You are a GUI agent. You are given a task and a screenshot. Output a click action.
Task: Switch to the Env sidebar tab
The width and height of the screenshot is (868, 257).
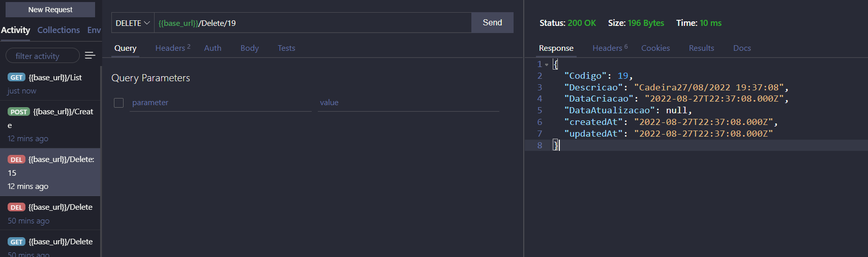94,30
